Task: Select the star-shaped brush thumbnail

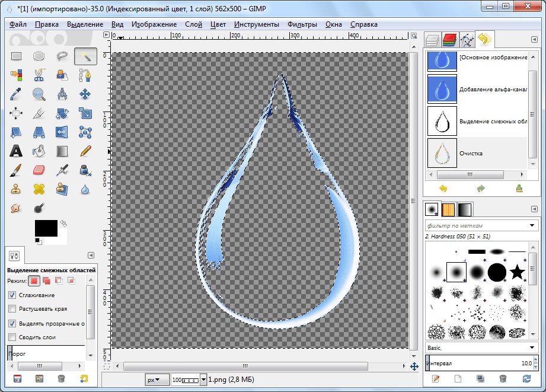Action: click(x=518, y=272)
